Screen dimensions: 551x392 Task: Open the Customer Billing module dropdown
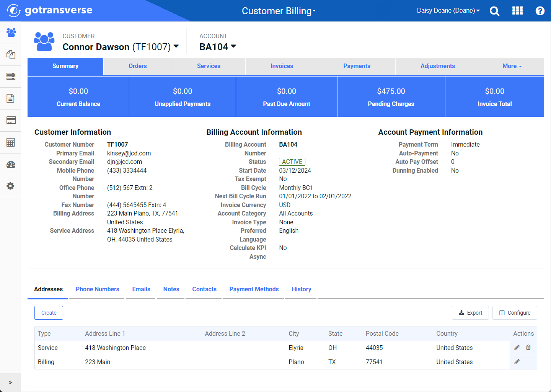click(279, 11)
